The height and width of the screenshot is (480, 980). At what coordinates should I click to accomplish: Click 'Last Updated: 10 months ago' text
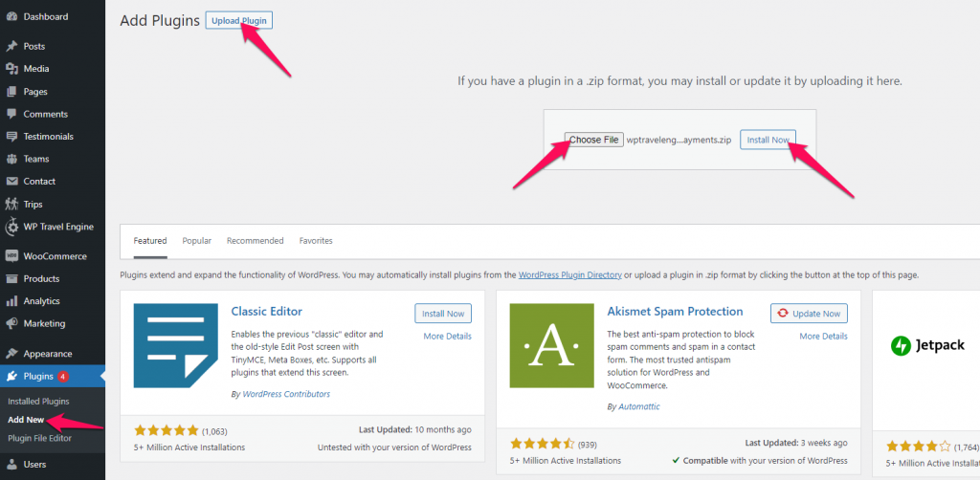tap(415, 430)
